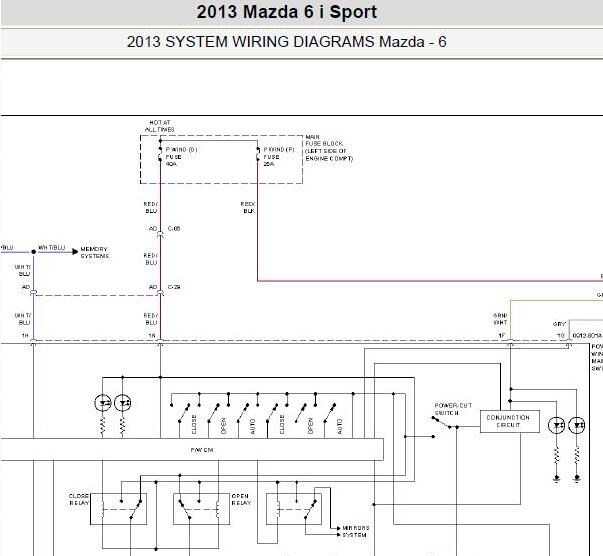Select the OPEN RELAY label

(241, 499)
